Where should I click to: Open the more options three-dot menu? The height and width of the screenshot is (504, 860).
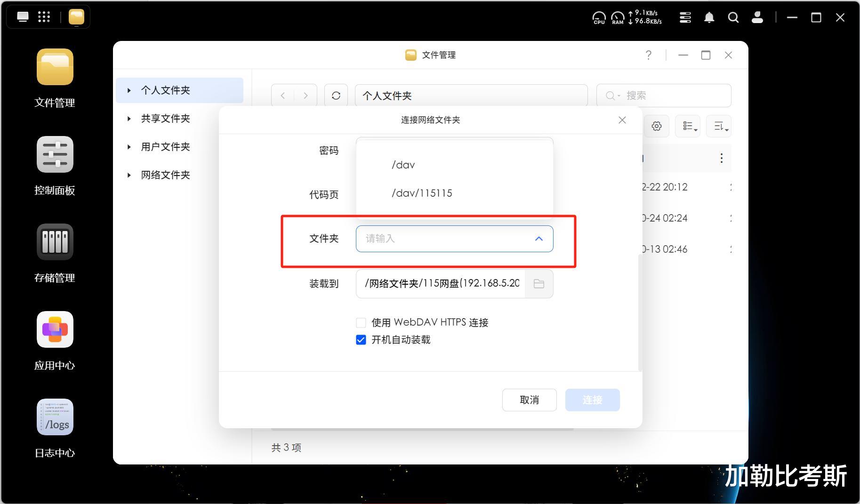(x=721, y=158)
